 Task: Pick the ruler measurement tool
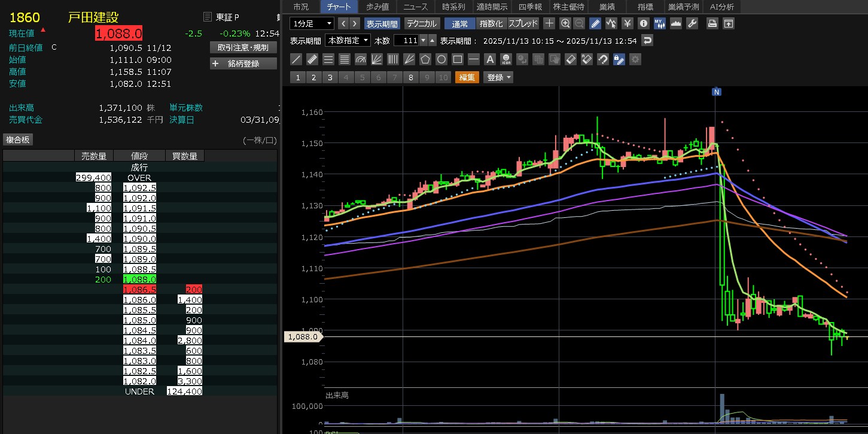[x=312, y=59]
